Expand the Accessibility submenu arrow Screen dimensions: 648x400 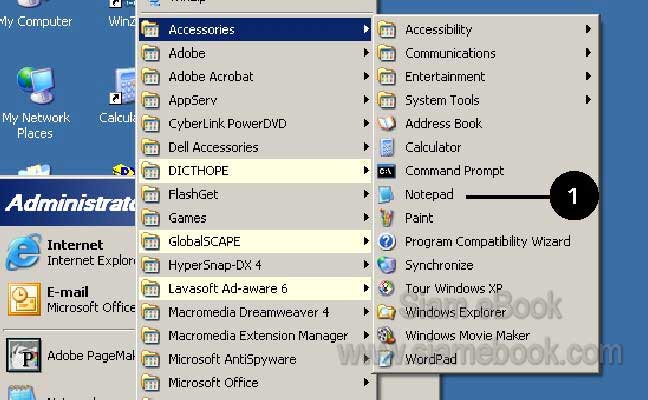point(588,29)
